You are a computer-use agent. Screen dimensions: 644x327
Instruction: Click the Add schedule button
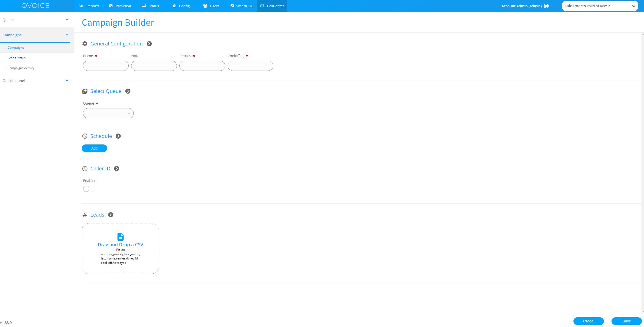click(x=94, y=148)
